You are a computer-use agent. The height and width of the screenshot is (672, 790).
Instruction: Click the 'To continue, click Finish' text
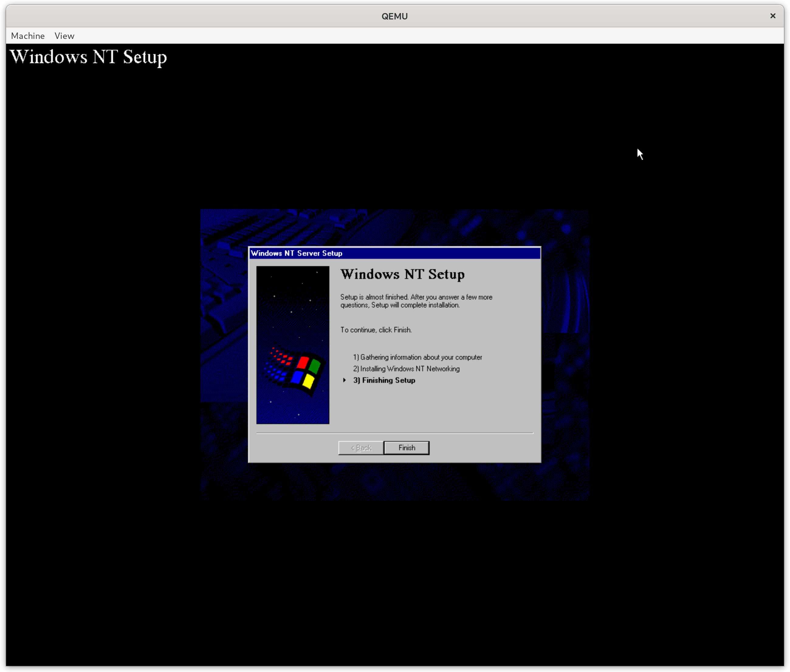coord(376,330)
